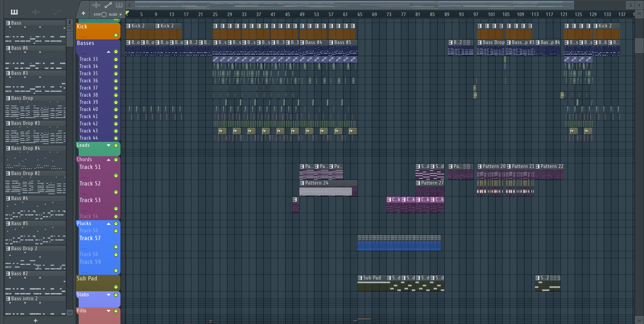Show audio clips in the picker panel

(x=36, y=12)
